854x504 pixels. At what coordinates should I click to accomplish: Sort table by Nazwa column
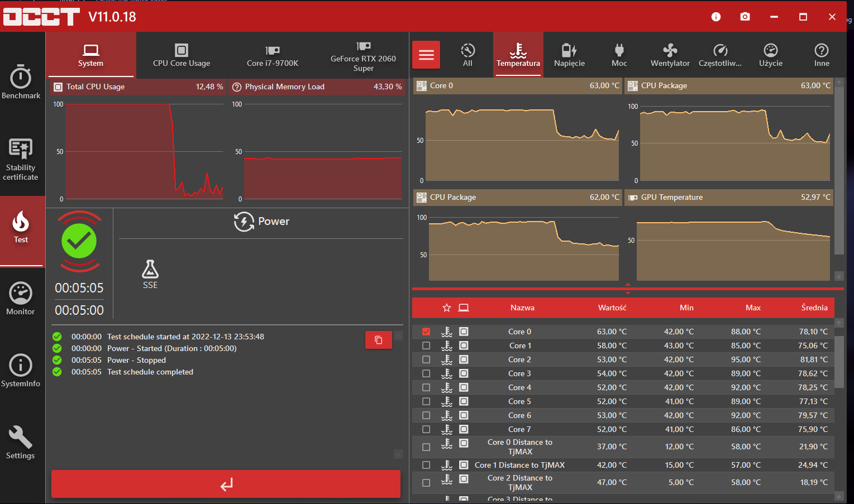click(x=522, y=308)
